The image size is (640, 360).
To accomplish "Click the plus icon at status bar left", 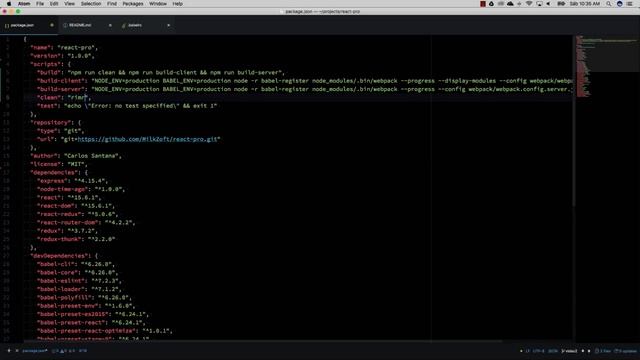I will (x=9, y=351).
